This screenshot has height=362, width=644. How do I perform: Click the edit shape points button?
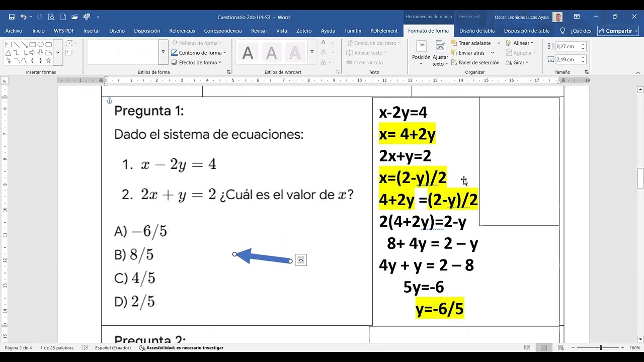pyautogui.click(x=69, y=43)
